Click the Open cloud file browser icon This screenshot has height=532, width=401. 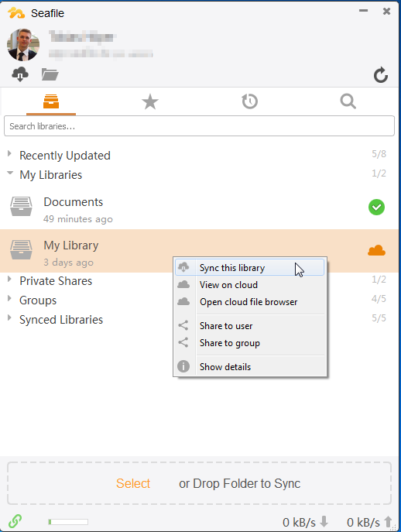coord(183,301)
